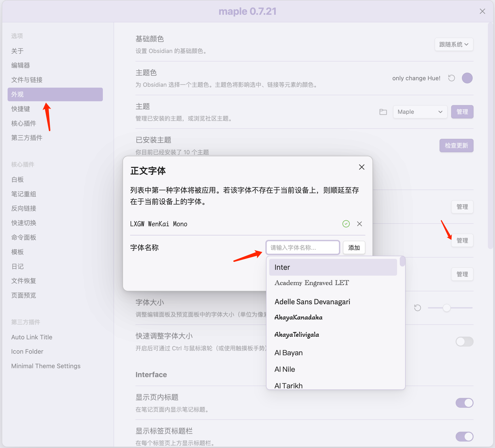Click the green check icon beside LXGW WenKai Mono
Screen dimensions: 495x448
pos(346,224)
